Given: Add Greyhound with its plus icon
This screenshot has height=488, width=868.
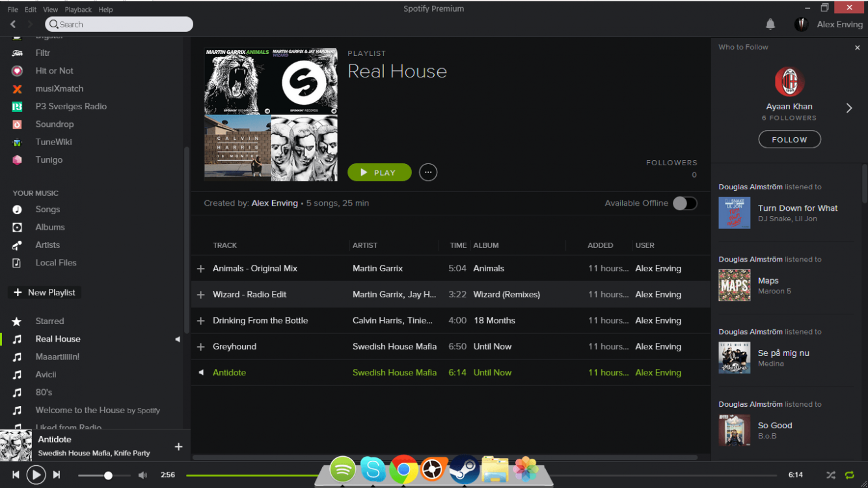Looking at the screenshot, I should pos(200,347).
